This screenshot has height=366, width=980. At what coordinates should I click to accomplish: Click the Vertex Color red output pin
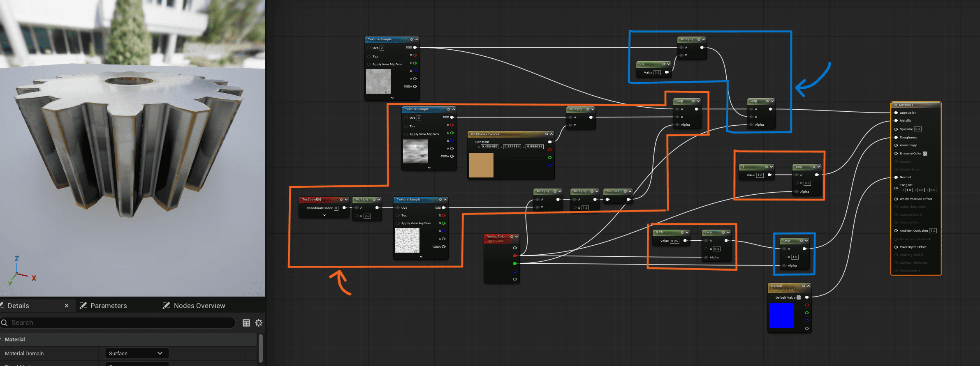(x=515, y=256)
